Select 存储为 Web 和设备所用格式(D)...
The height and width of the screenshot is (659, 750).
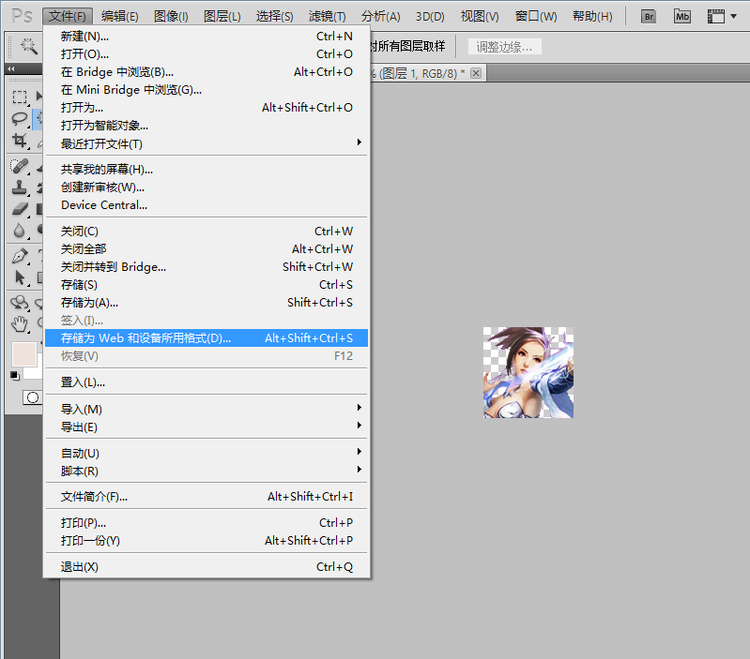click(206, 338)
